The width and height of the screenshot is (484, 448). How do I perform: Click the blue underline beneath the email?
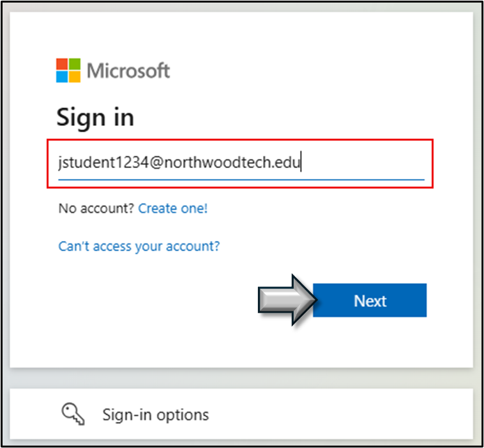(241, 179)
